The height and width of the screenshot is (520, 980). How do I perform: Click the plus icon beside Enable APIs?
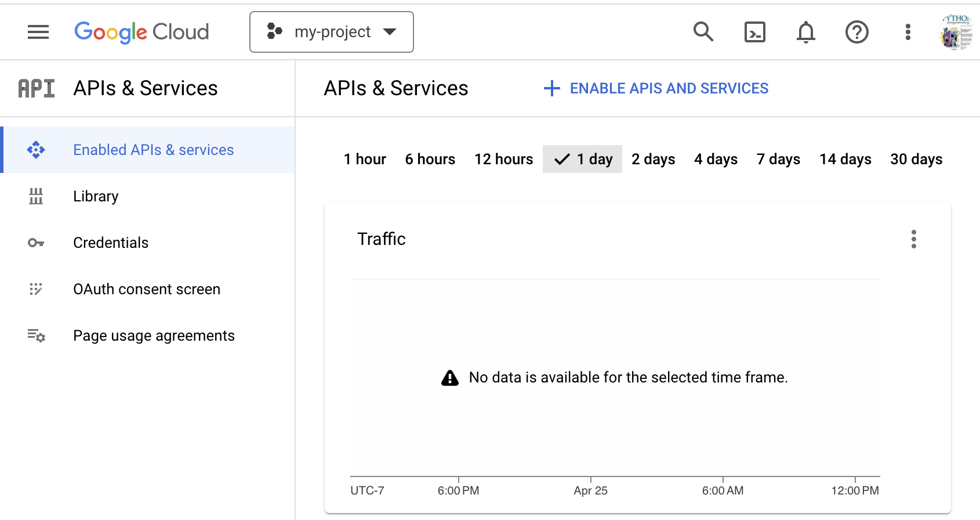[552, 88]
